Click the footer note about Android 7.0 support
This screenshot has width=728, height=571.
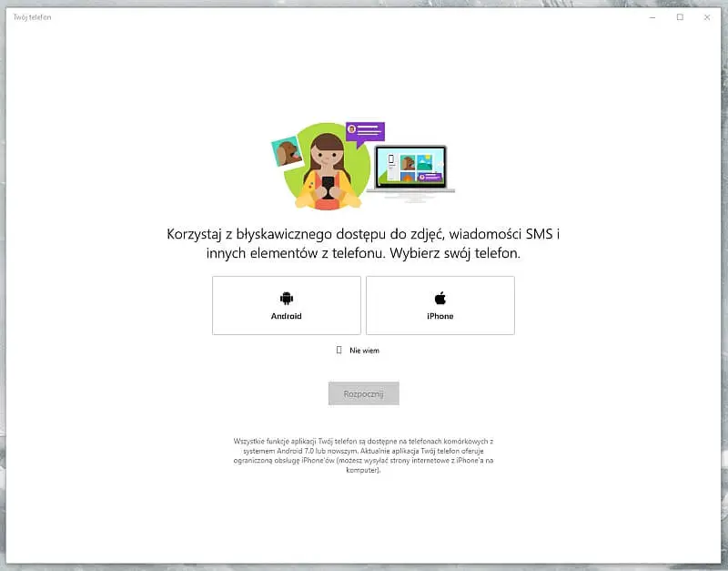pyautogui.click(x=363, y=455)
